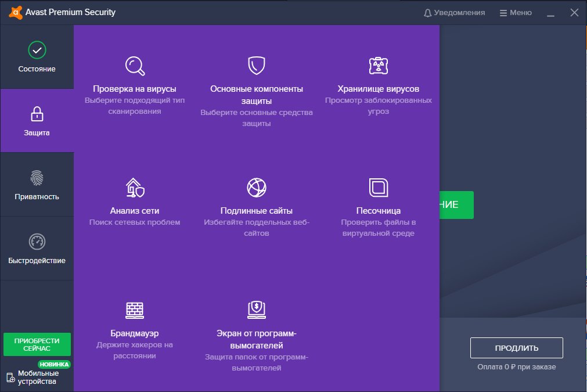Open the Меню label in the title bar
587x392 pixels.
pyautogui.click(x=521, y=13)
